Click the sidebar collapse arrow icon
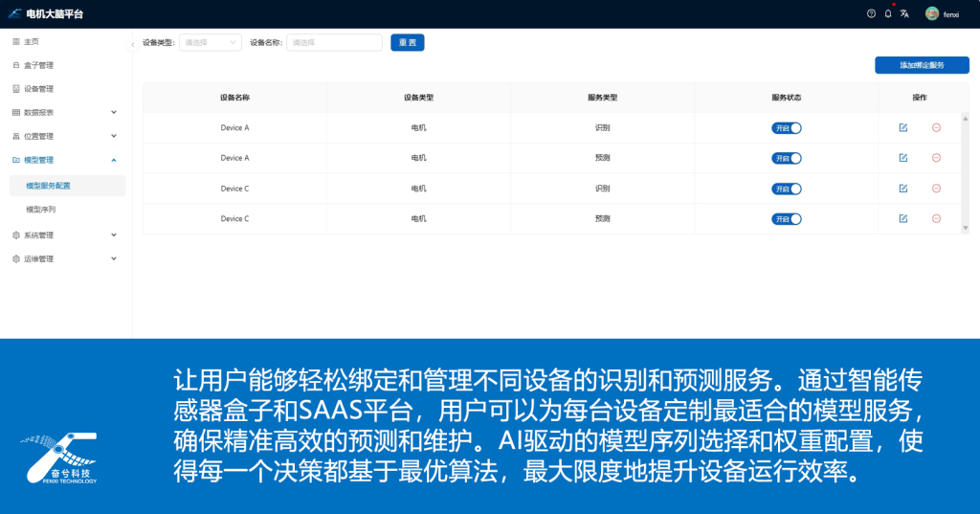This screenshot has width=980, height=514. coord(132,45)
